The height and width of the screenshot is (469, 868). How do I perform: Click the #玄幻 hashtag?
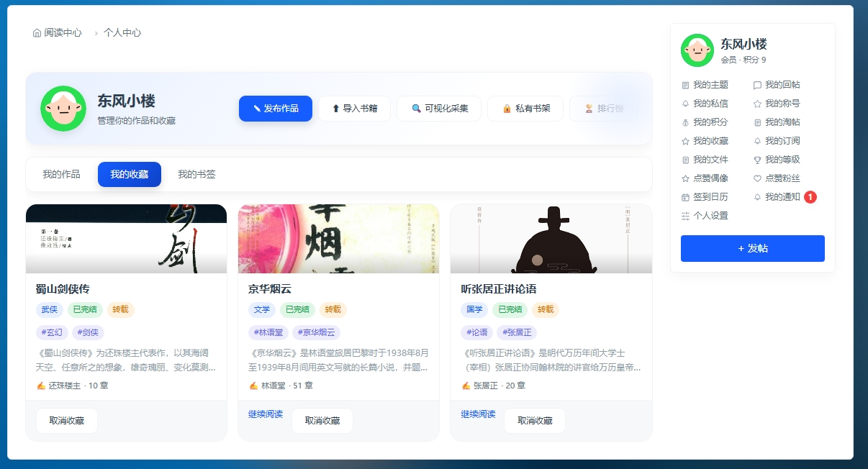[52, 333]
